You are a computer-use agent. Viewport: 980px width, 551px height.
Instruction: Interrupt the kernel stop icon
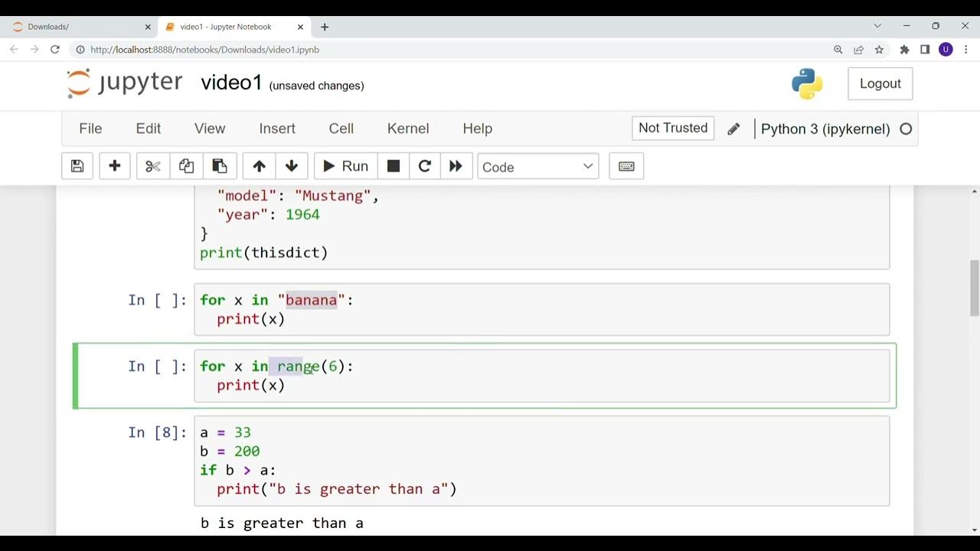(394, 166)
